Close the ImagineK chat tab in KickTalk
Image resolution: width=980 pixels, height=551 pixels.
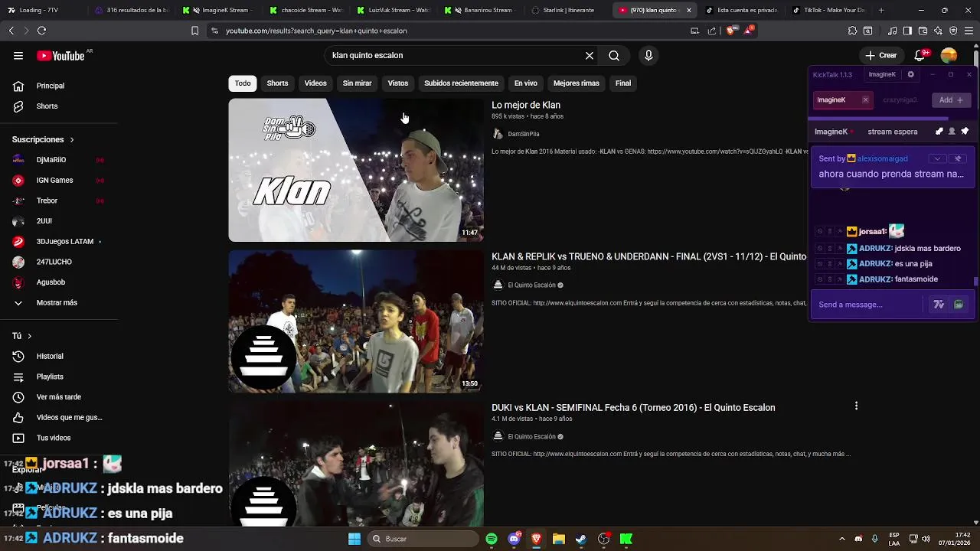(865, 99)
